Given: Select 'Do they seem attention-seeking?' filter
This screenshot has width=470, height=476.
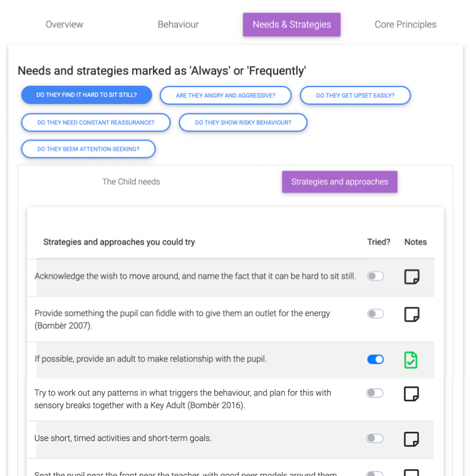Looking at the screenshot, I should pyautogui.click(x=88, y=149).
